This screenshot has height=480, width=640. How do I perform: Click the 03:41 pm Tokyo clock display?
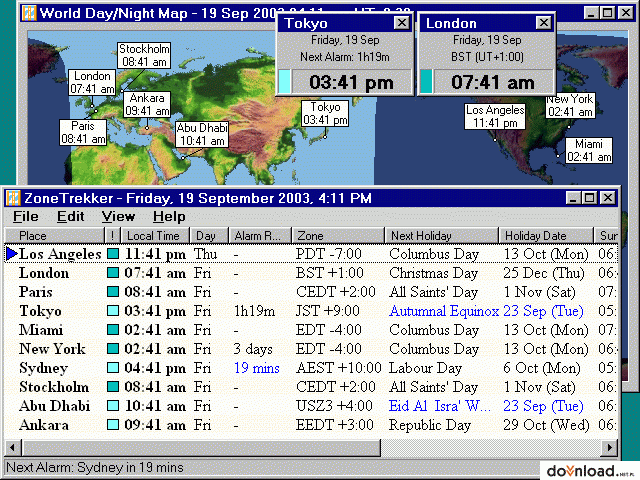click(x=351, y=82)
